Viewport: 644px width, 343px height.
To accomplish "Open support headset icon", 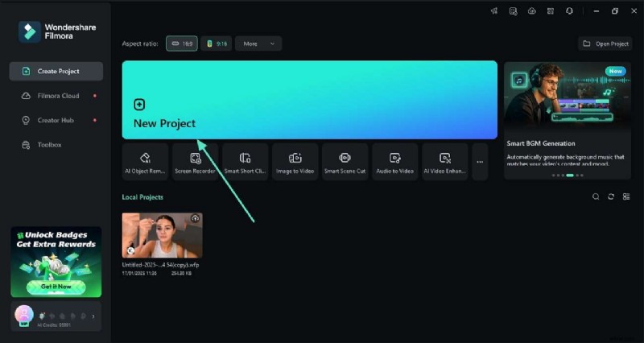I will coord(569,11).
